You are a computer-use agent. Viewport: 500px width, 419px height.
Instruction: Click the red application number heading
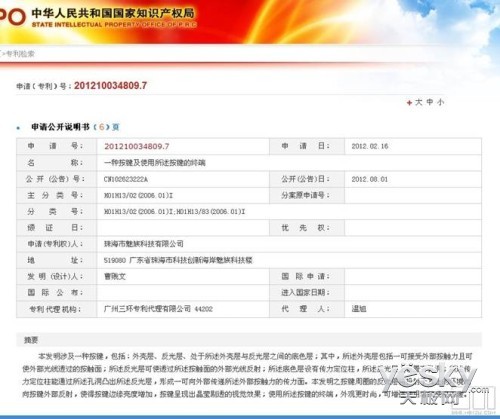tap(110, 86)
